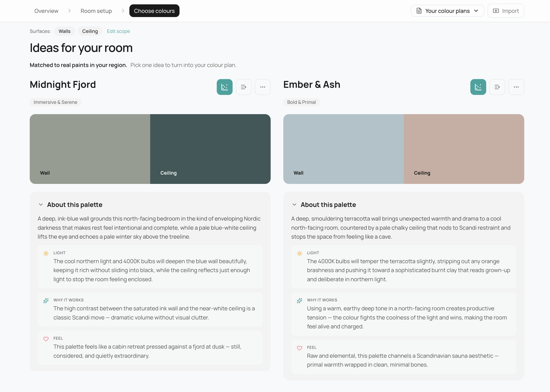Add Midnight Fjord to a plan list
550x392 pixels.
pyautogui.click(x=244, y=87)
